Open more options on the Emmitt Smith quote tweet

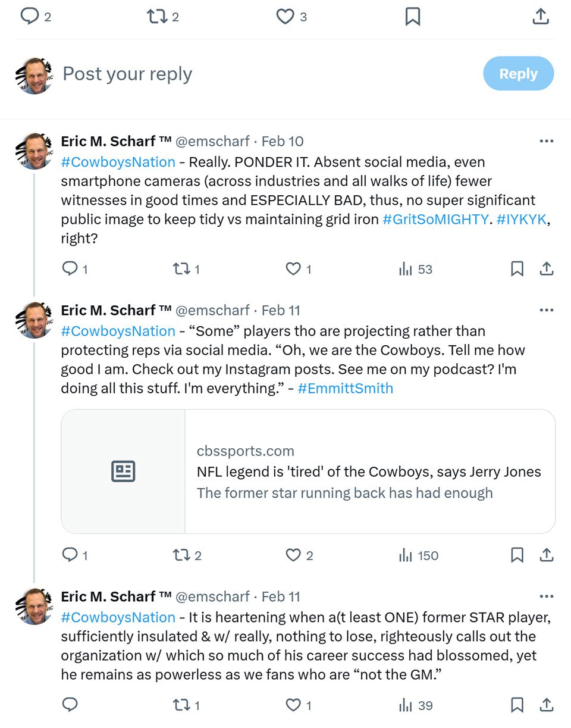546,310
